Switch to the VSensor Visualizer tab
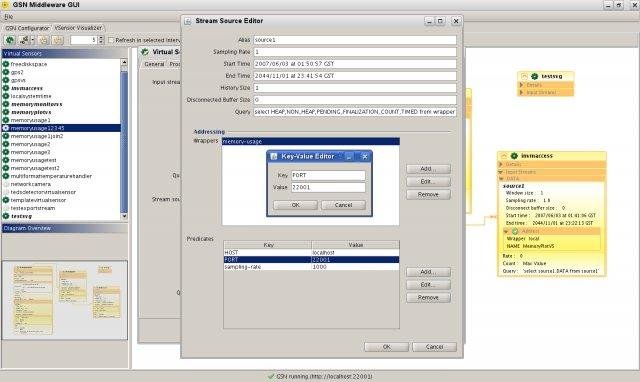 pyautogui.click(x=78, y=28)
